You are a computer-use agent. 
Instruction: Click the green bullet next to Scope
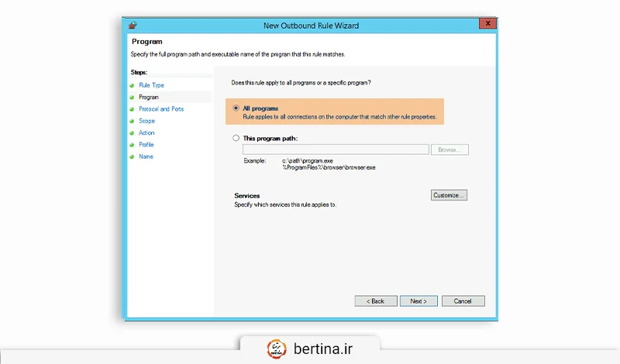[x=133, y=121]
